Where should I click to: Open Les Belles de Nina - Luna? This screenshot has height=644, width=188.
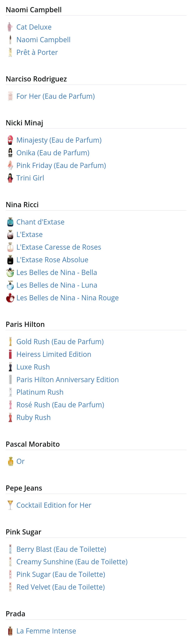(57, 285)
